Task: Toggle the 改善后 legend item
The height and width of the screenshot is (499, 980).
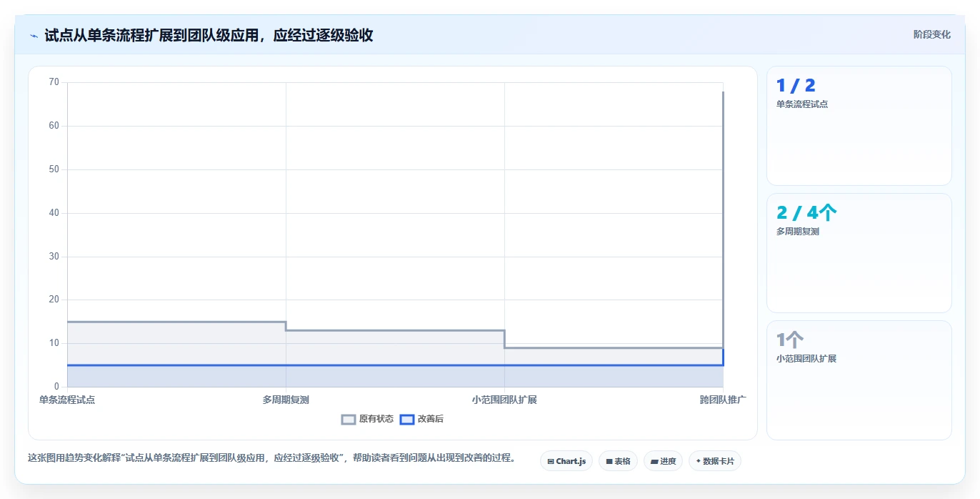Action: click(x=421, y=419)
